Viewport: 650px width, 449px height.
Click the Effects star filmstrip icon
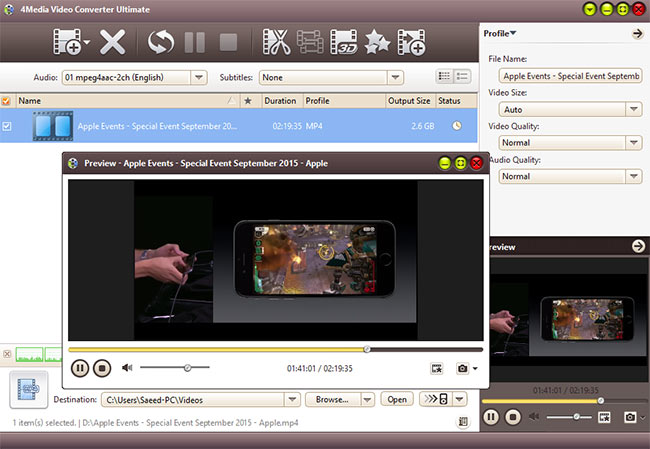pos(376,42)
